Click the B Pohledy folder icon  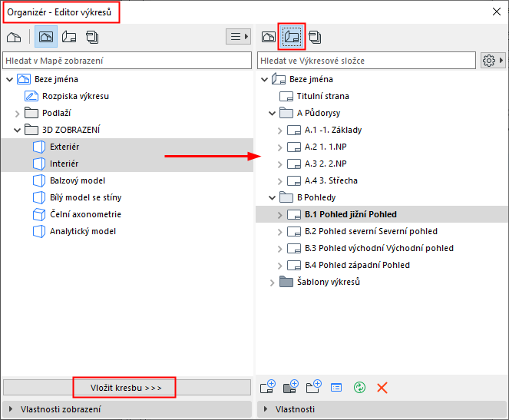click(x=286, y=197)
